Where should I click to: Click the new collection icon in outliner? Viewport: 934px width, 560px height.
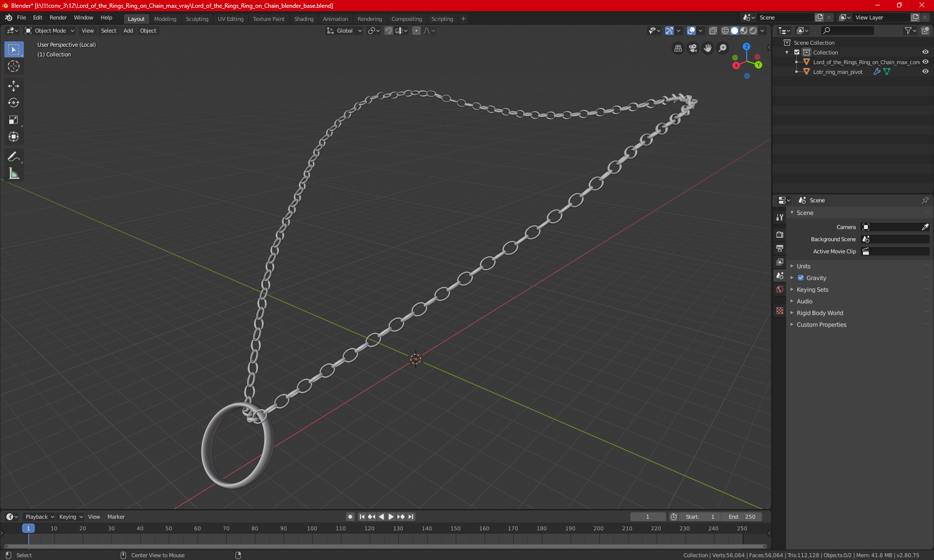925,31
